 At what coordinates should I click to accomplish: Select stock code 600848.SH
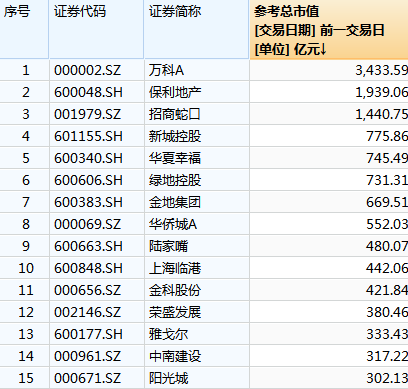click(88, 268)
